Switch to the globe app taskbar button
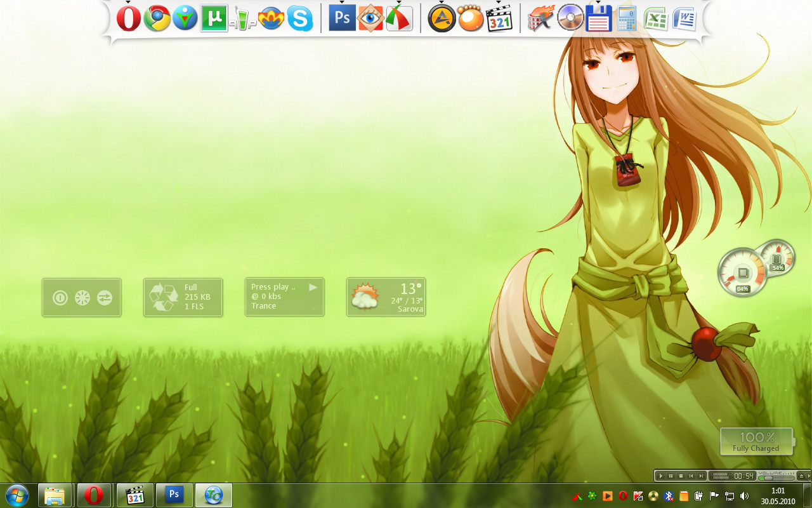 (213, 495)
